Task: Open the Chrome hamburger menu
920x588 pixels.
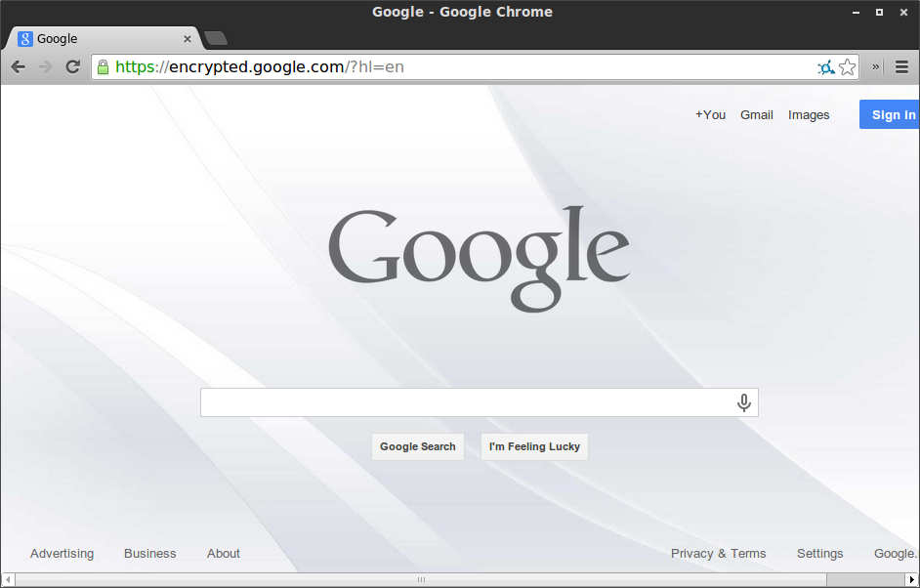Action: (901, 66)
